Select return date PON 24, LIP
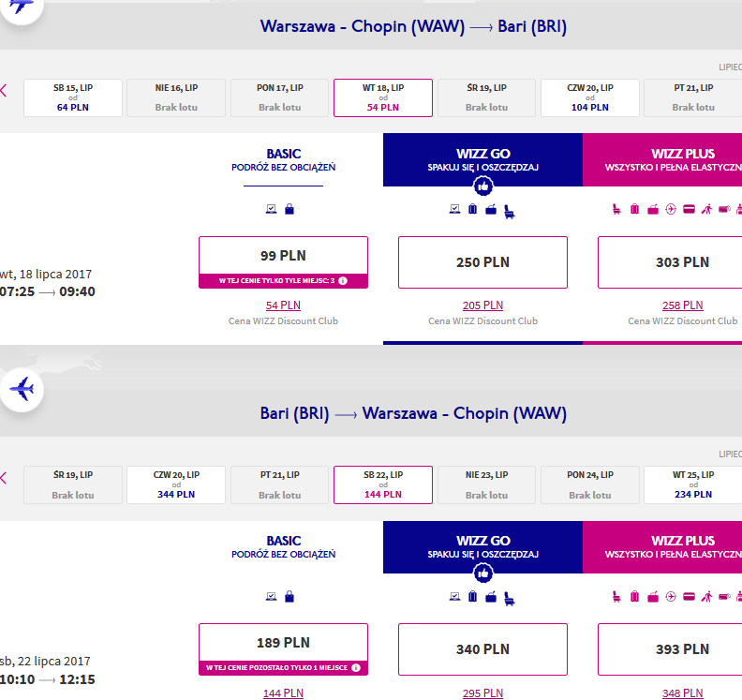The height and width of the screenshot is (700, 742). coord(590,485)
